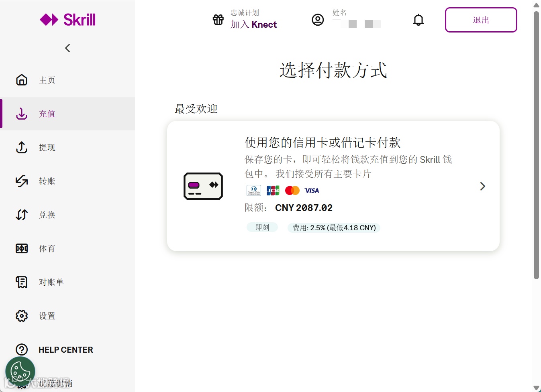Screen dimensions: 541x392
Task: Click the deposit icon beside 充值
Action: point(22,114)
